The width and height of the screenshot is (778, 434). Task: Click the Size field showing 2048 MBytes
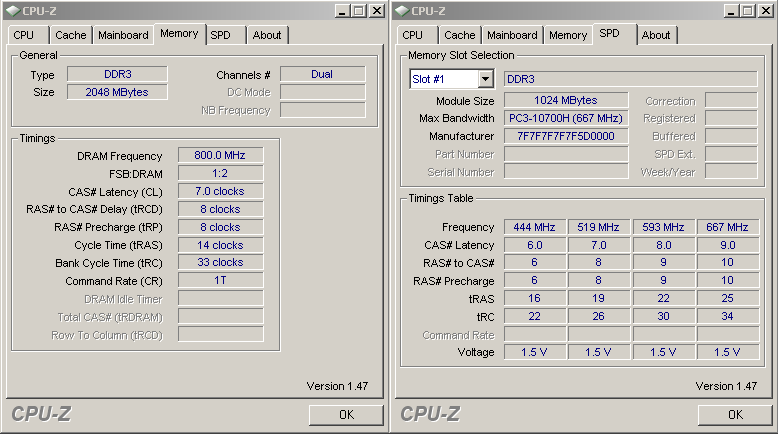pos(118,92)
